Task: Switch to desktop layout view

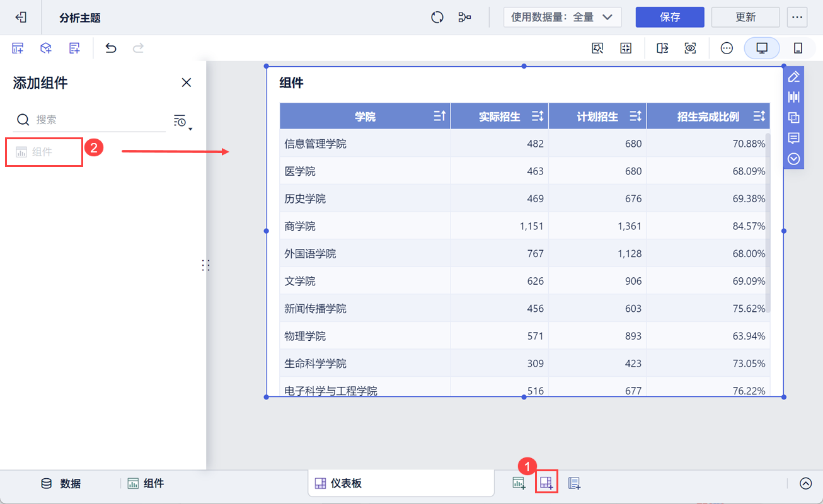Action: (x=762, y=48)
